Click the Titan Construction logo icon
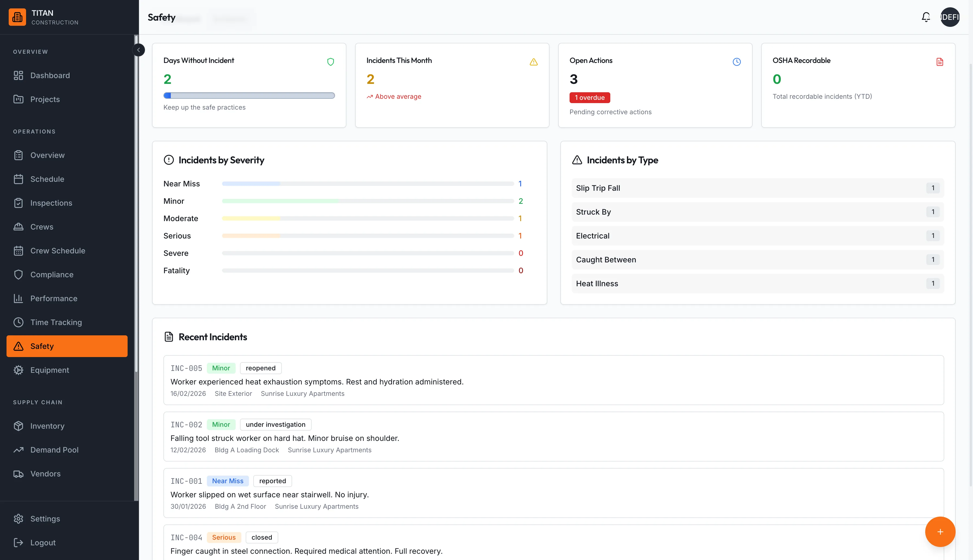This screenshot has height=560, width=973. click(x=17, y=17)
